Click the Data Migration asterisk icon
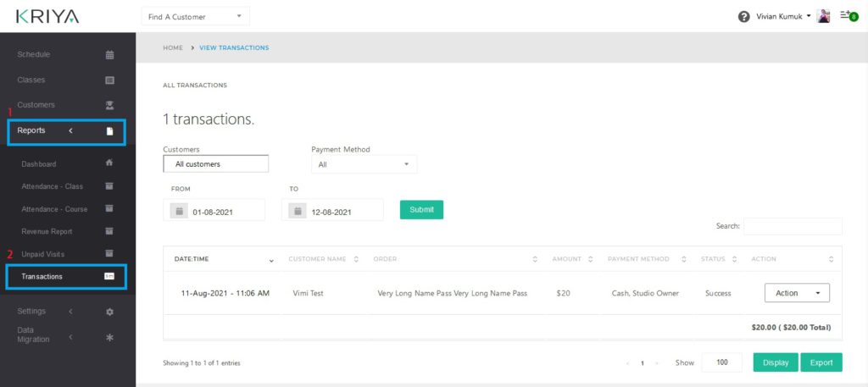The image size is (868, 387). point(109,337)
